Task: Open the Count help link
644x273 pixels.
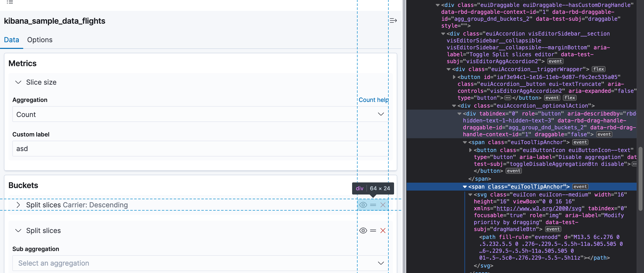Action: pos(374,100)
